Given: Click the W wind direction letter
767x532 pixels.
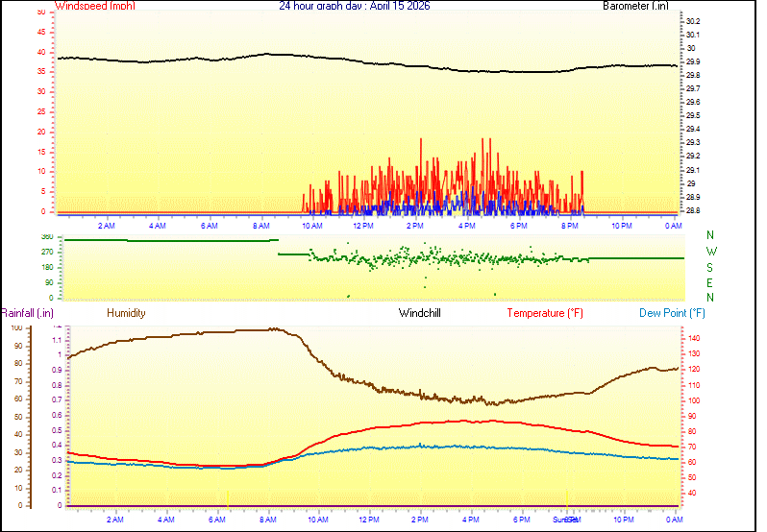Looking at the screenshot, I should [x=710, y=252].
